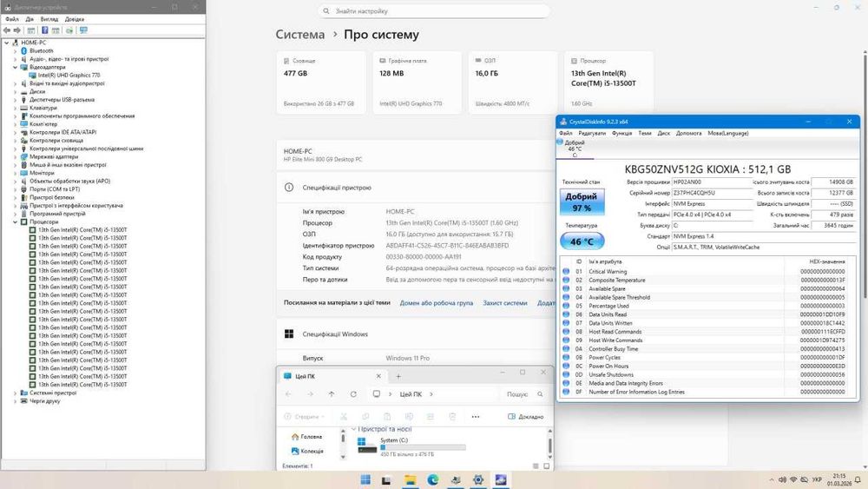
Task: Click the Знайти настройку search field in Settings
Action: 434,11
